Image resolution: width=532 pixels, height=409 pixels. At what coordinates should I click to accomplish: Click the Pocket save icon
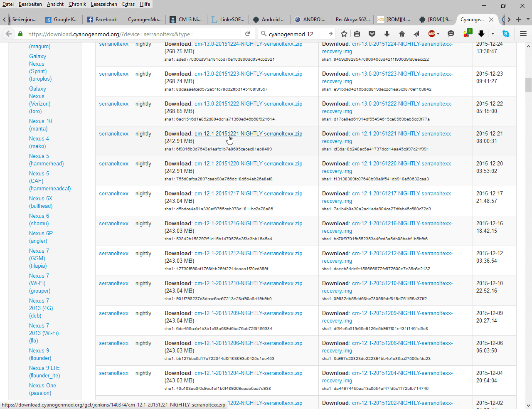pos(372,34)
